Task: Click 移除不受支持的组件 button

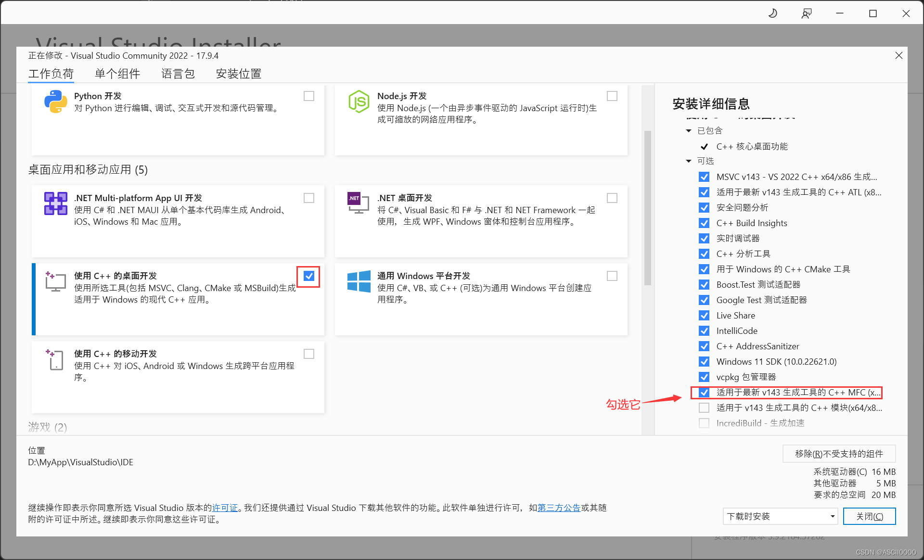Action: point(839,454)
